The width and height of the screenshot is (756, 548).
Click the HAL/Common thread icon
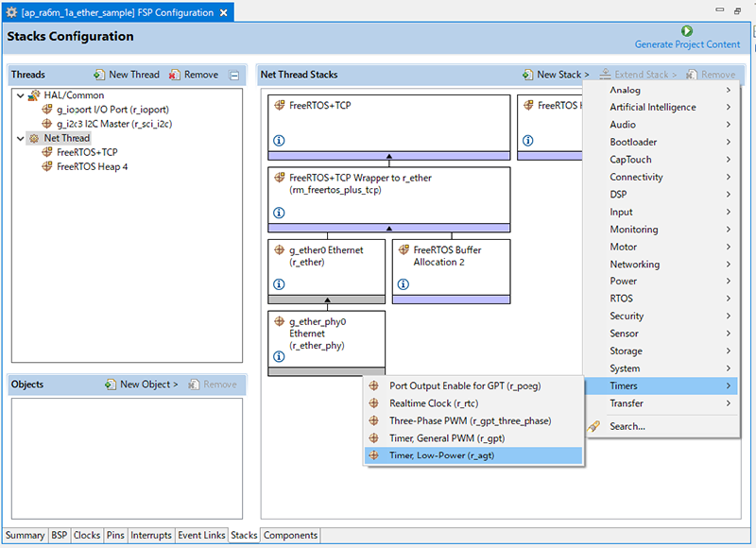[x=34, y=95]
